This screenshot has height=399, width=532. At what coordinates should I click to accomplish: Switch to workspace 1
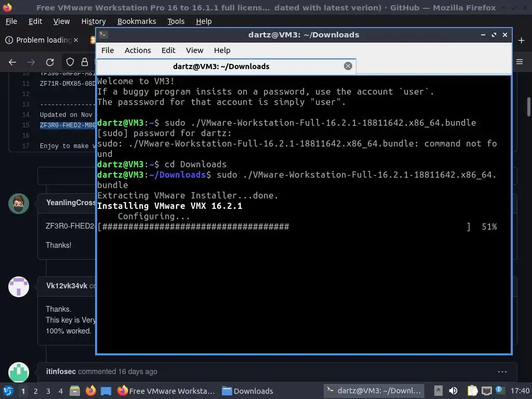[x=23, y=391]
